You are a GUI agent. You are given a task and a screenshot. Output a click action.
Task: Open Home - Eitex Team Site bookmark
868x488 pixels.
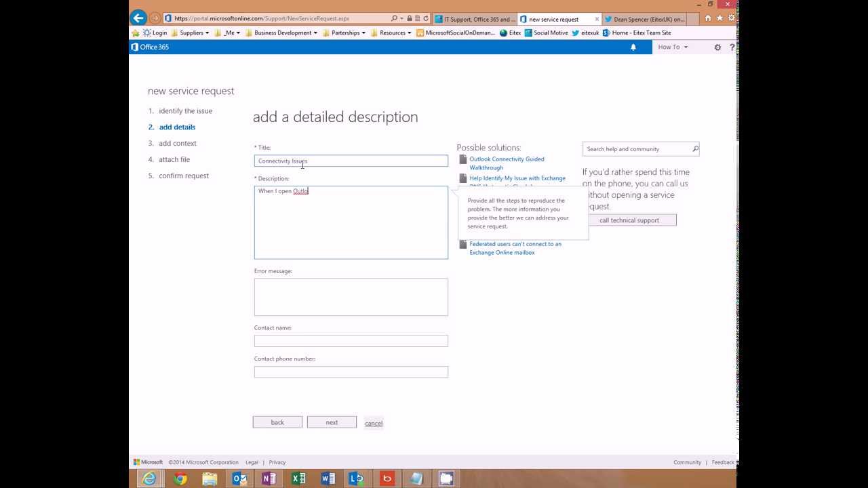point(637,33)
